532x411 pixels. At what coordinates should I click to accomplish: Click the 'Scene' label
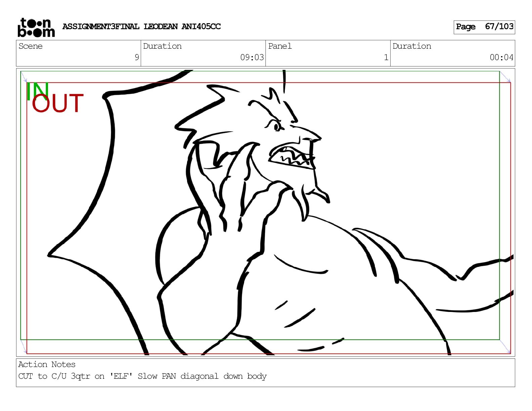[31, 46]
